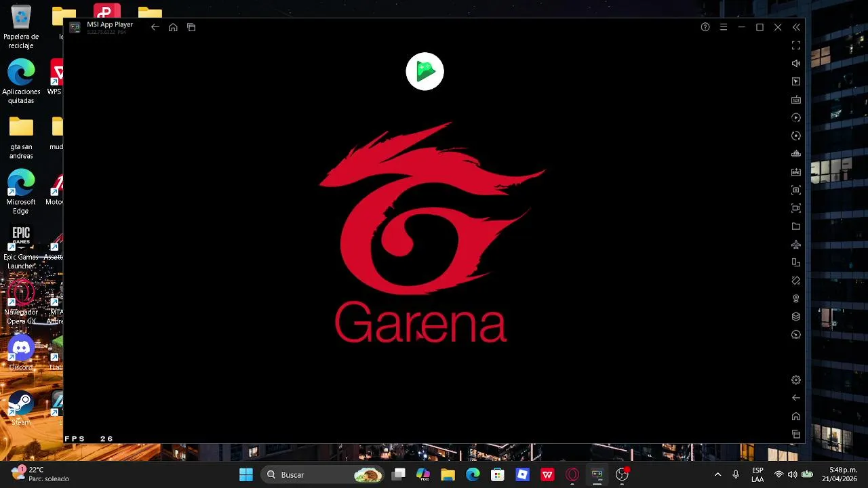Click the Install APK icon
Image resolution: width=868 pixels, height=488 pixels.
point(796,171)
